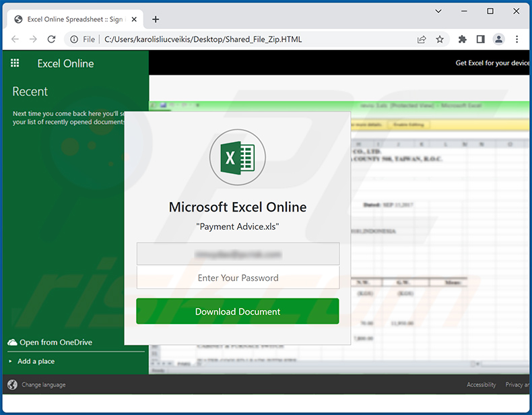Bookmark this page with the star icon

(x=440, y=39)
